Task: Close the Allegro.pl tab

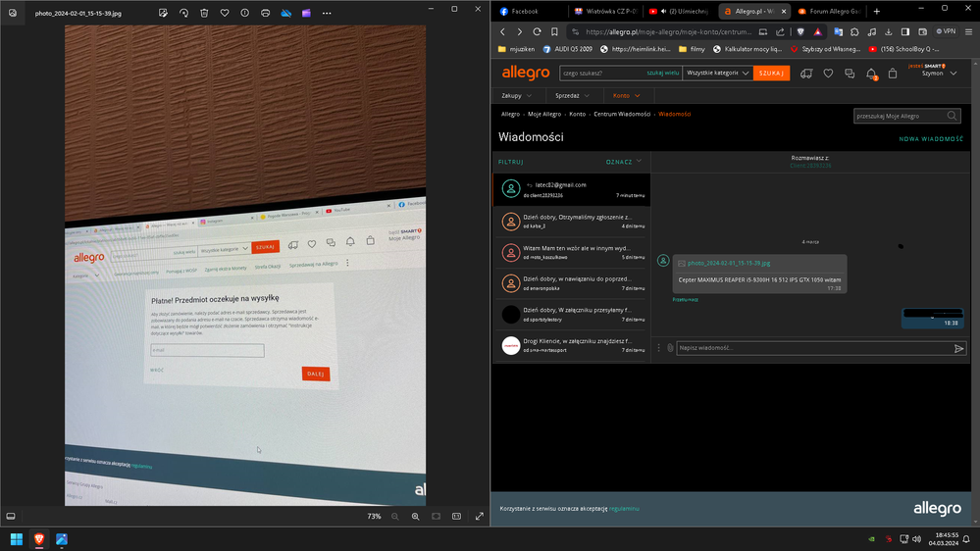Action: point(783,11)
